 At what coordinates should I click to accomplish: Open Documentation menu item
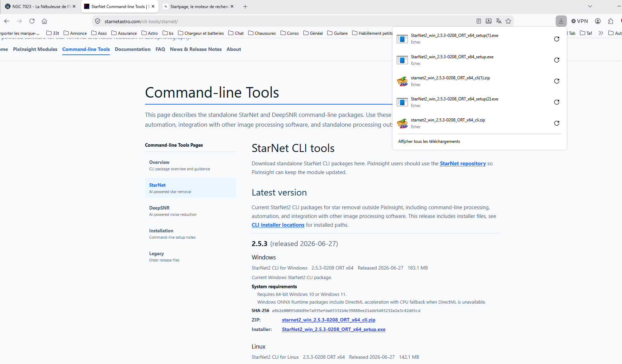click(x=133, y=49)
